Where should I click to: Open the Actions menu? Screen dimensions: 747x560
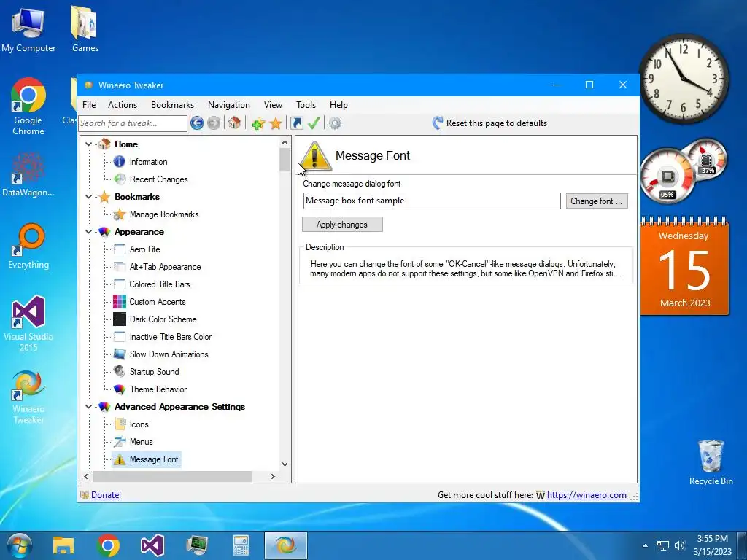click(123, 105)
